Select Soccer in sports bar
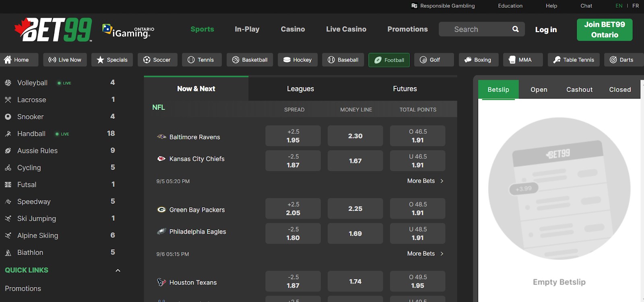The width and height of the screenshot is (644, 302). (157, 60)
